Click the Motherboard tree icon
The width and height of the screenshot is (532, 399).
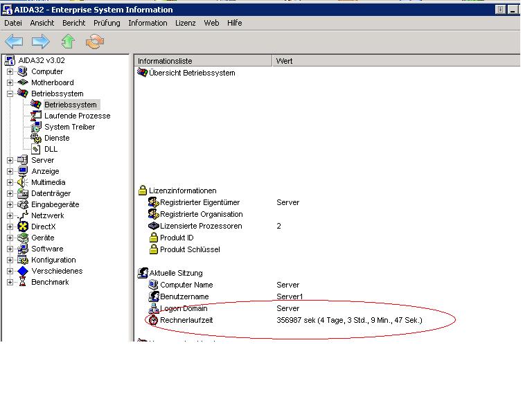pyautogui.click(x=23, y=82)
